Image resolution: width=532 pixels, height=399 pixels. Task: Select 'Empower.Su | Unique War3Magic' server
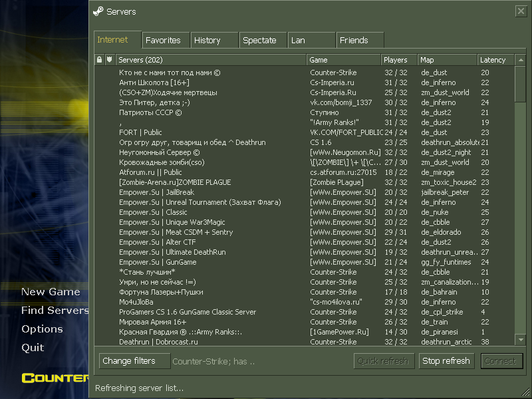pyautogui.click(x=305, y=222)
